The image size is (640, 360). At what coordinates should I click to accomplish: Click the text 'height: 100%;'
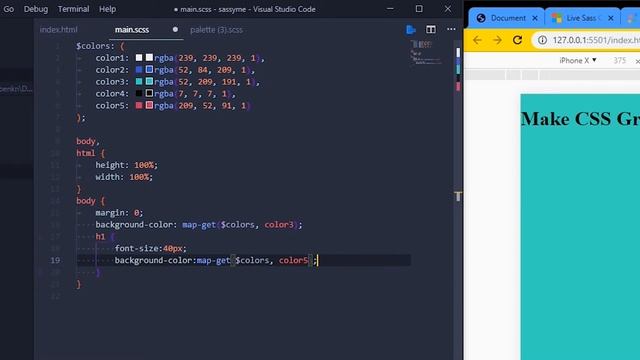click(x=127, y=165)
